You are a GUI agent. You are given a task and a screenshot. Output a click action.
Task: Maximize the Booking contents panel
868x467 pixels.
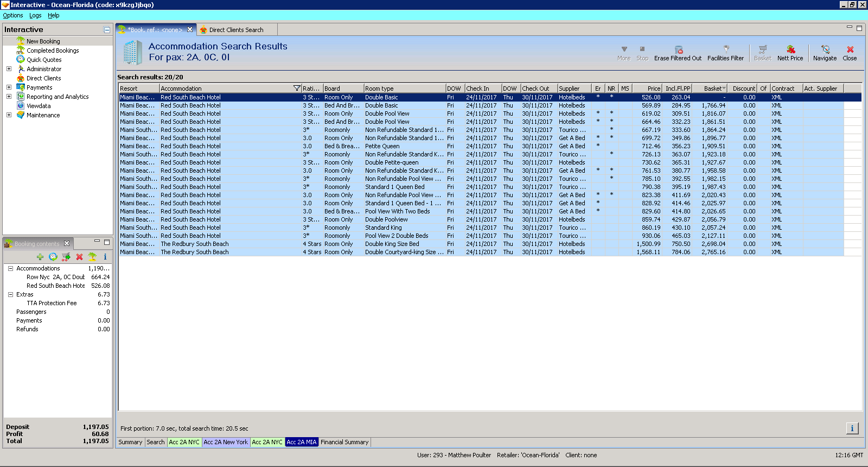coord(107,242)
